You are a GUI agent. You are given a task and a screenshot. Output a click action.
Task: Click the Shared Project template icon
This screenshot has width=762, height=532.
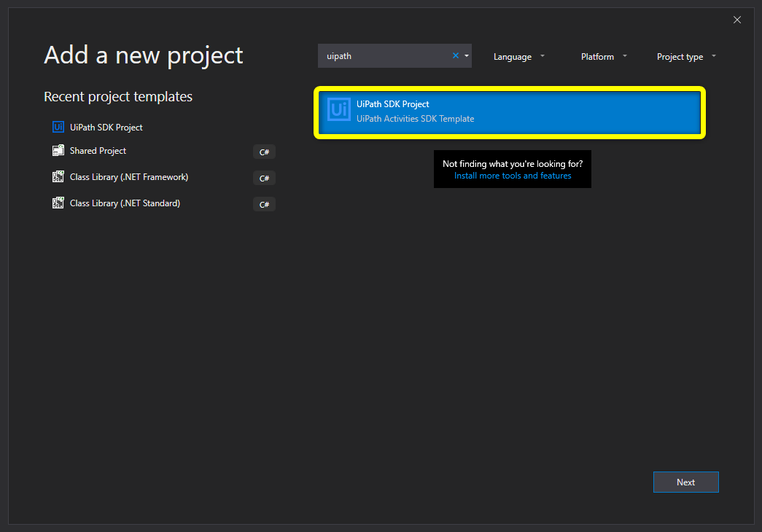tap(58, 151)
